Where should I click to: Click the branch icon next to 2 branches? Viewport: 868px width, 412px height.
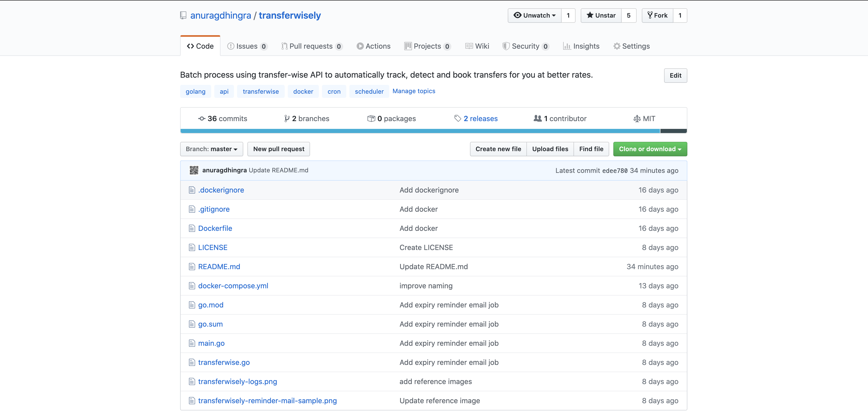click(287, 118)
